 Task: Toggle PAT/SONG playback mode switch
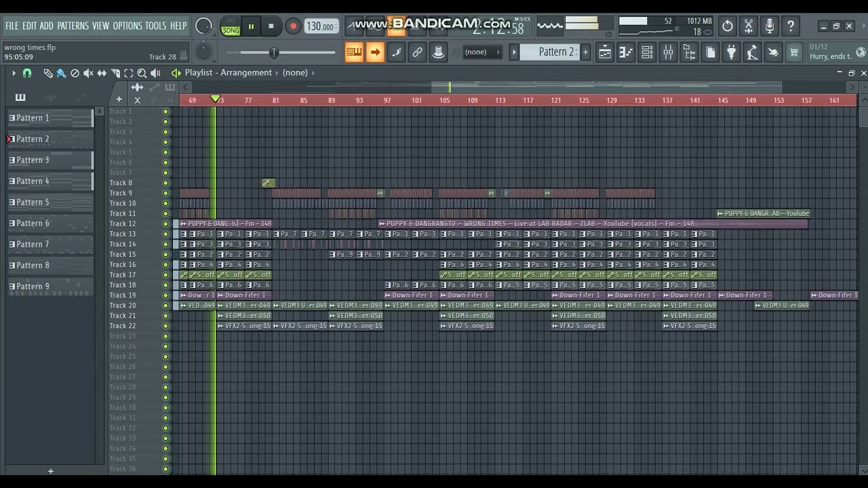click(x=231, y=26)
